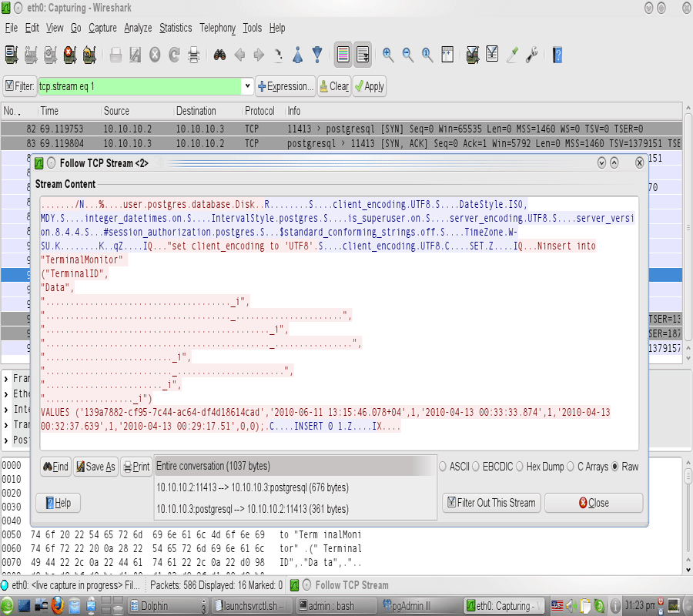Reset zoom to normal size
Screen dimensions: 693x616
(x=427, y=55)
